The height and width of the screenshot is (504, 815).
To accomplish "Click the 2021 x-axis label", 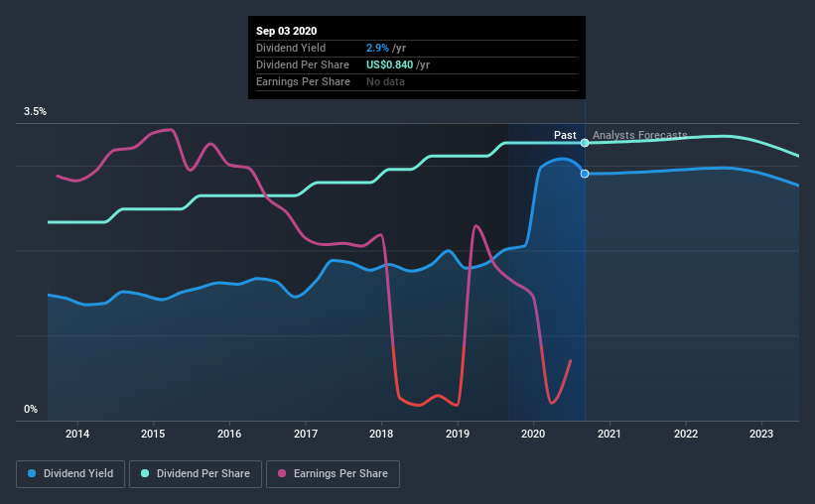I will (x=610, y=434).
